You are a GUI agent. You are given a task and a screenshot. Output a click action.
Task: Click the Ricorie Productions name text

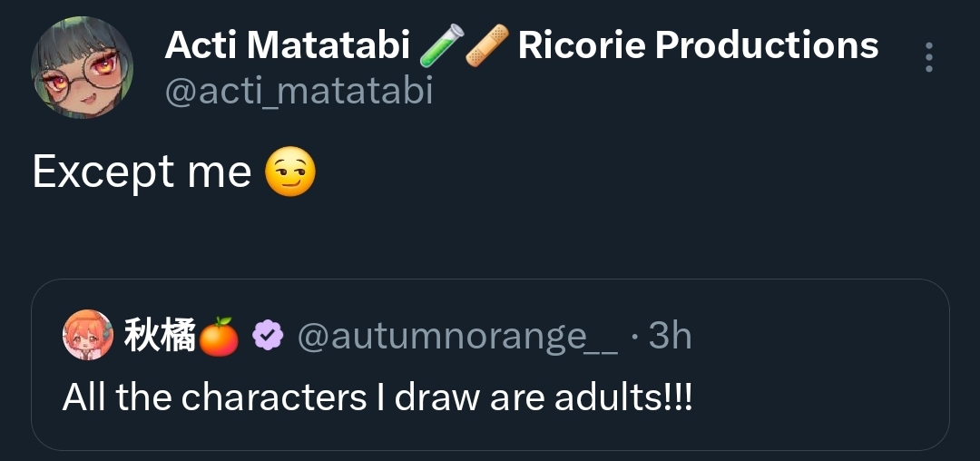698,45
